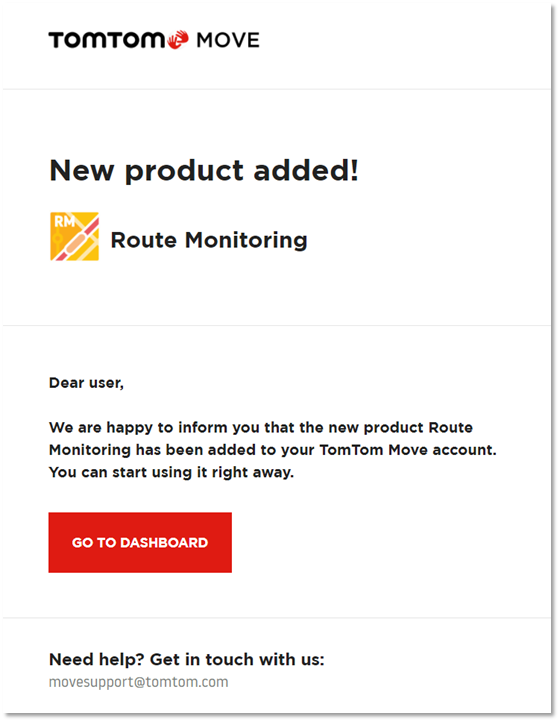Click the Route Monitoring product title
This screenshot has height=722, width=560.
pyautogui.click(x=209, y=240)
